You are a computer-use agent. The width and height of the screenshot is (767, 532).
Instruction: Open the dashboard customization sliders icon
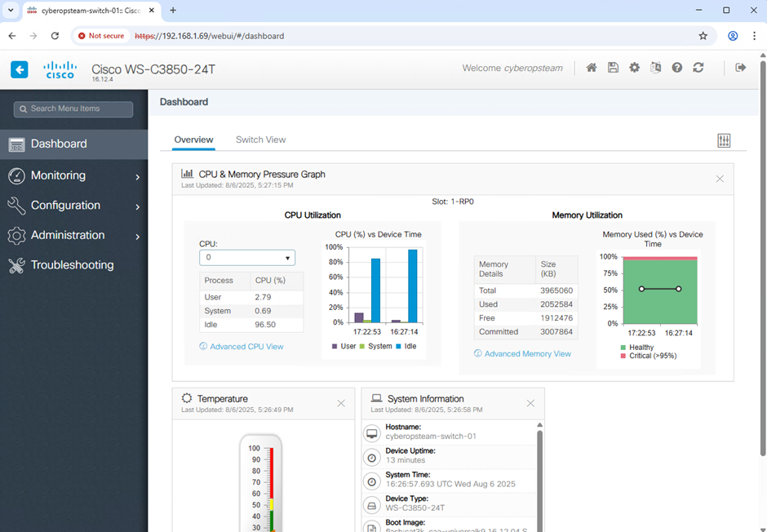(724, 141)
